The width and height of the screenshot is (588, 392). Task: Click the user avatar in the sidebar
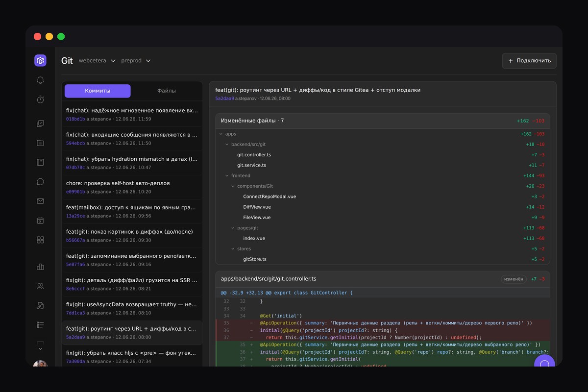click(x=40, y=364)
